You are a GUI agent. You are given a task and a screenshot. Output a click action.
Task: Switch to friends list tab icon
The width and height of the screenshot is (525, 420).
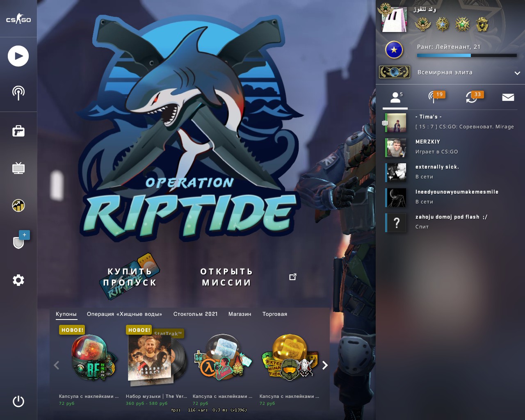click(395, 98)
